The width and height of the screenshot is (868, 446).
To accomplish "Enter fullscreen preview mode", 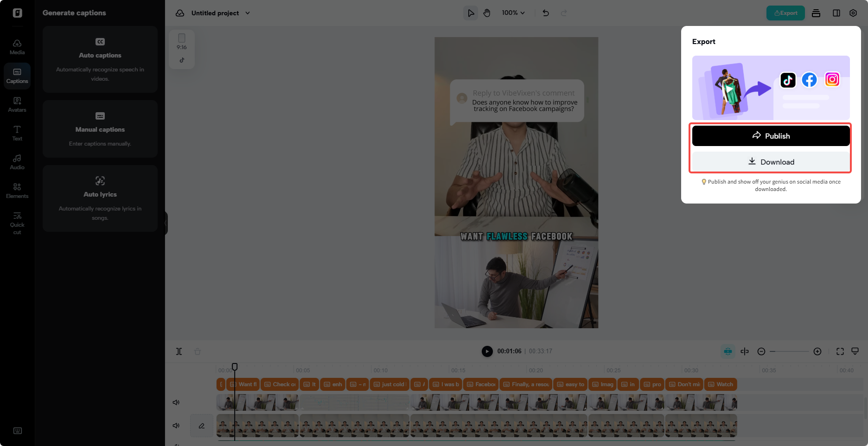I will point(840,351).
